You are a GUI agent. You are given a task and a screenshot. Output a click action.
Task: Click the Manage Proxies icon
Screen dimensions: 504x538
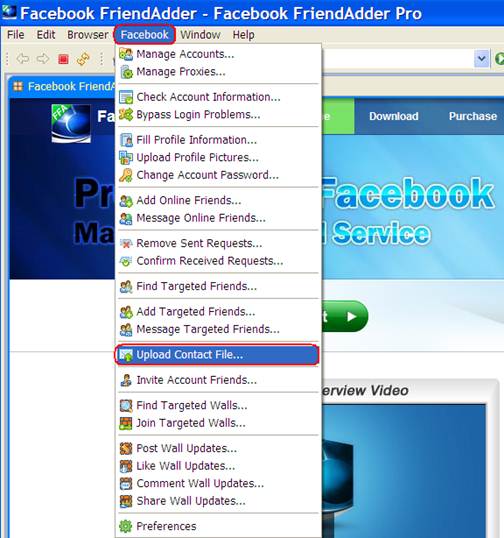click(x=126, y=72)
